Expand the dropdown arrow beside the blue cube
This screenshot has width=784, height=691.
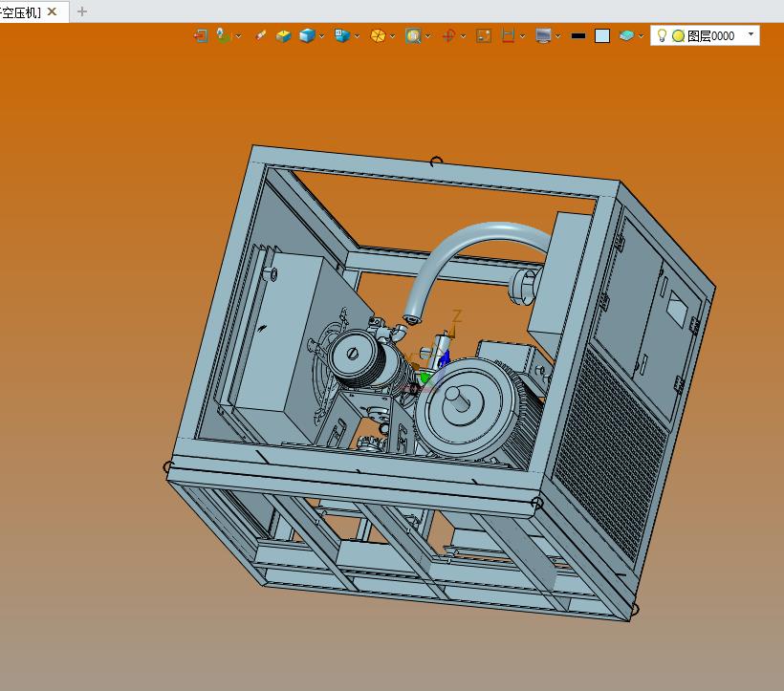pyautogui.click(x=322, y=36)
